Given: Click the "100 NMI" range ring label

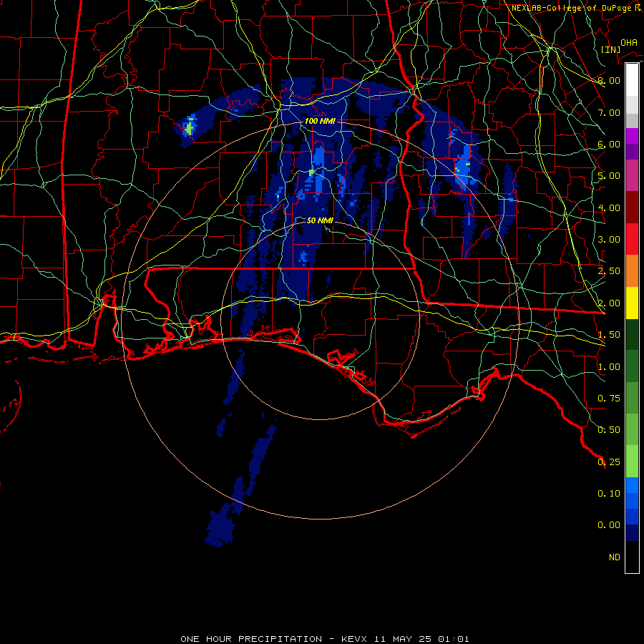Looking at the screenshot, I should 320,121.
